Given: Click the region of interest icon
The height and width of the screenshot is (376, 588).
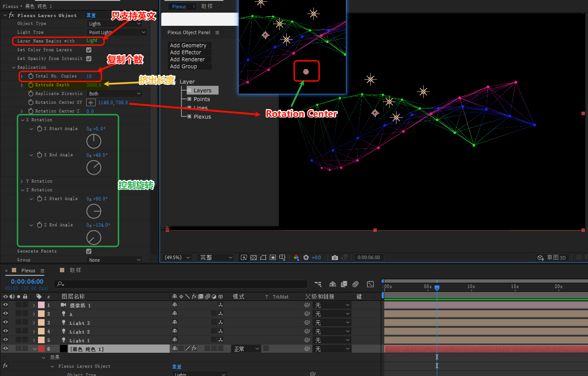Looking at the screenshot, I should click(x=273, y=257).
